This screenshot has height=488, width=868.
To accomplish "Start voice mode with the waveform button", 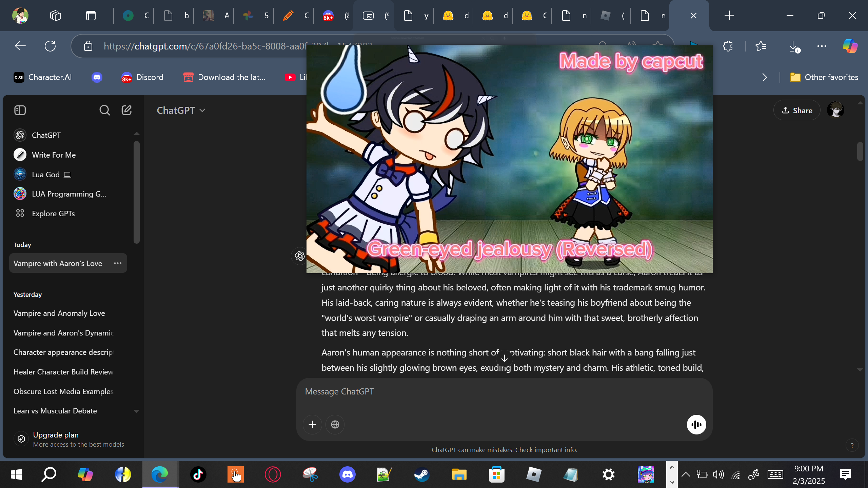I will [x=696, y=424].
